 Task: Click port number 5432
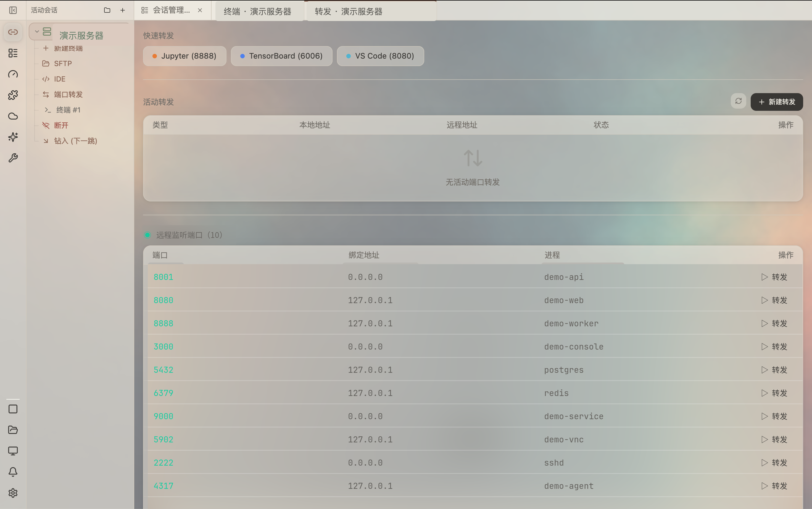click(164, 370)
